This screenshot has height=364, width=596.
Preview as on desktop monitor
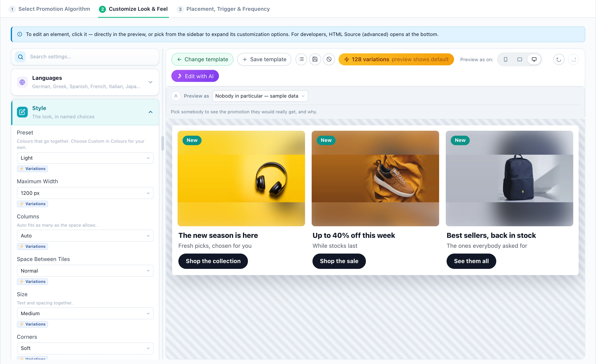(x=534, y=59)
